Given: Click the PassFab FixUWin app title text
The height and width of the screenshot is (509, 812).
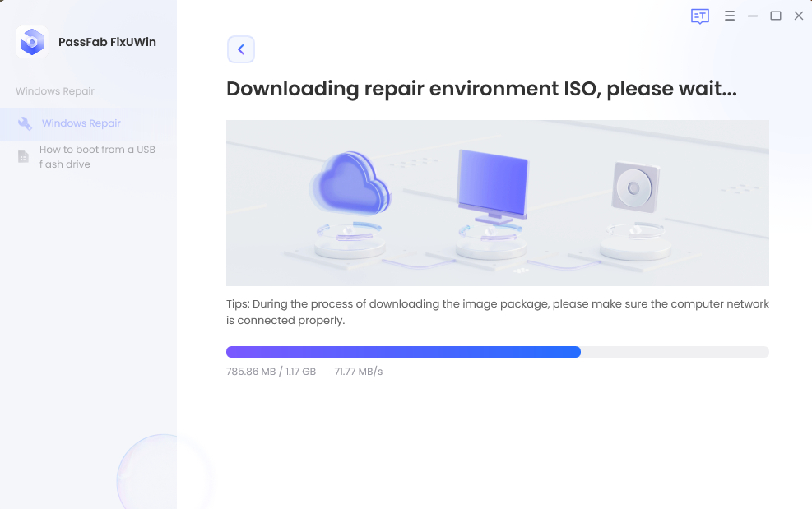Looking at the screenshot, I should (107, 42).
